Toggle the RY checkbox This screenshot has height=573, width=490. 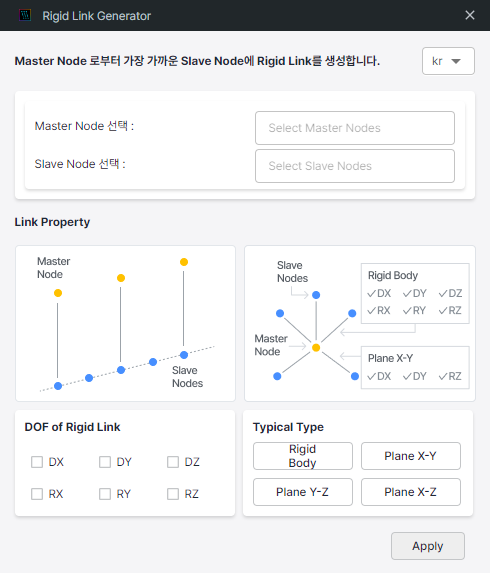click(x=105, y=494)
